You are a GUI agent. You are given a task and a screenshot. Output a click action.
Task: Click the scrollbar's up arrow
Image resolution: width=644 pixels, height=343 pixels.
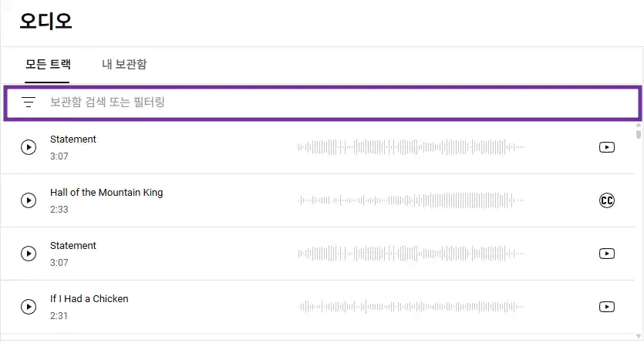[x=639, y=124]
